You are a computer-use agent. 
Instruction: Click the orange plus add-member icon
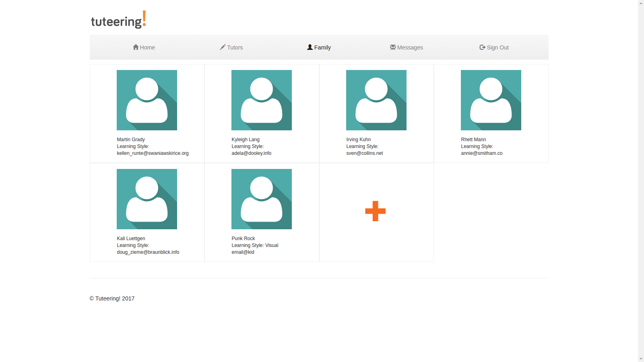tap(376, 211)
